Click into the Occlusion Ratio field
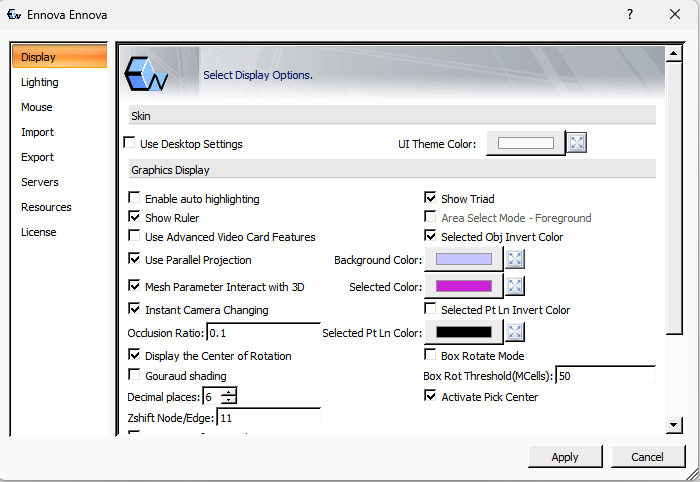The height and width of the screenshot is (482, 700). (x=263, y=332)
